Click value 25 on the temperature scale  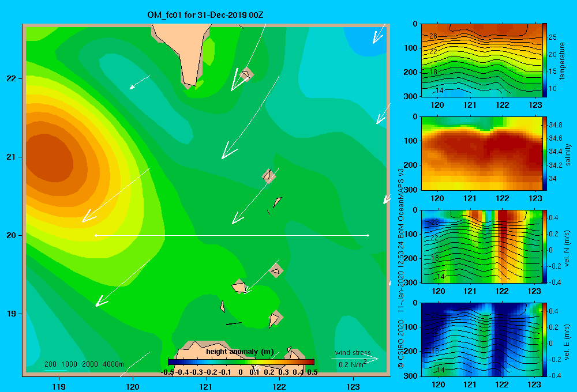[x=553, y=37]
